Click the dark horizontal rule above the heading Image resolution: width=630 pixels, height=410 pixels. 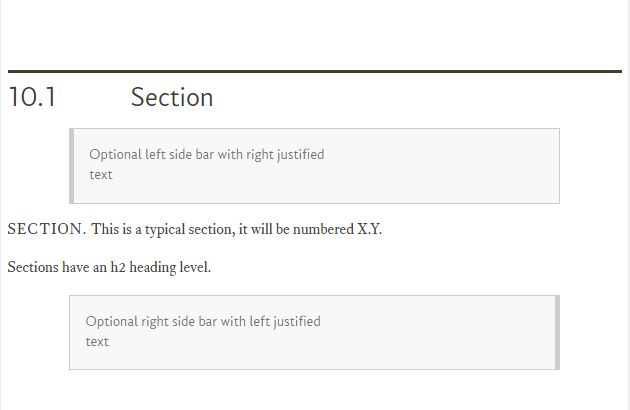[x=315, y=72]
